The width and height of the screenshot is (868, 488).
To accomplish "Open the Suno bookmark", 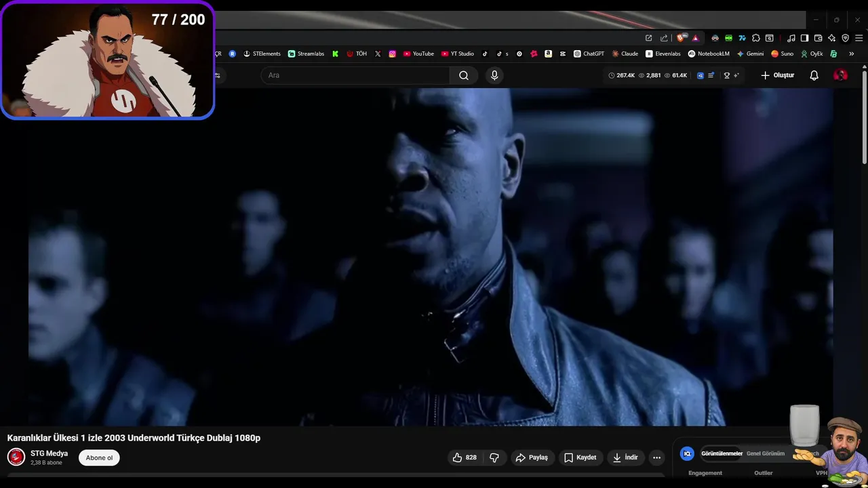I will (x=782, y=54).
